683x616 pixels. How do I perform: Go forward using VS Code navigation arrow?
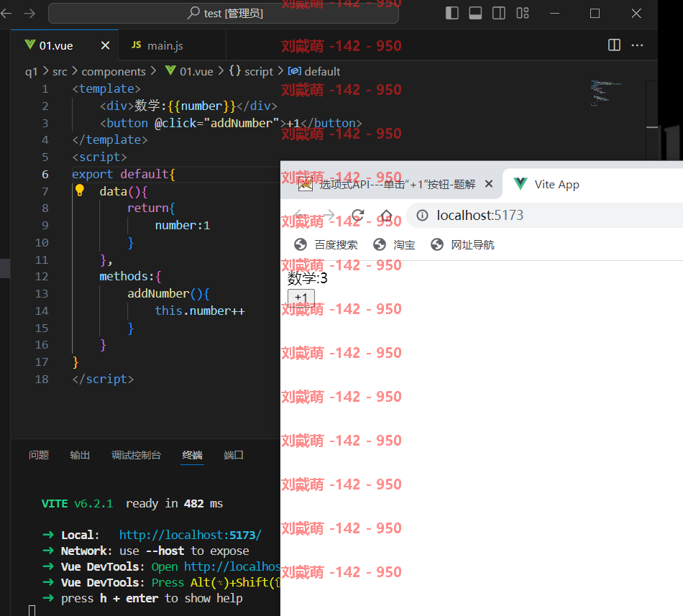29,14
